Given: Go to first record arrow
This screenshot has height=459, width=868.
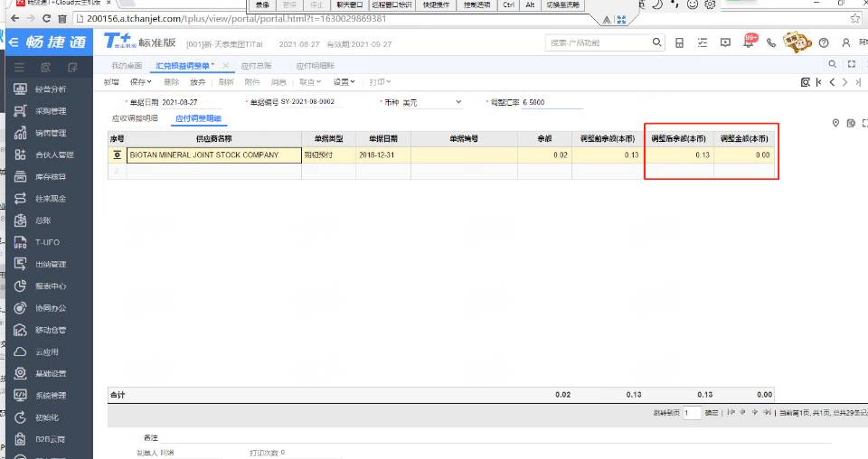Looking at the screenshot, I should 819,82.
